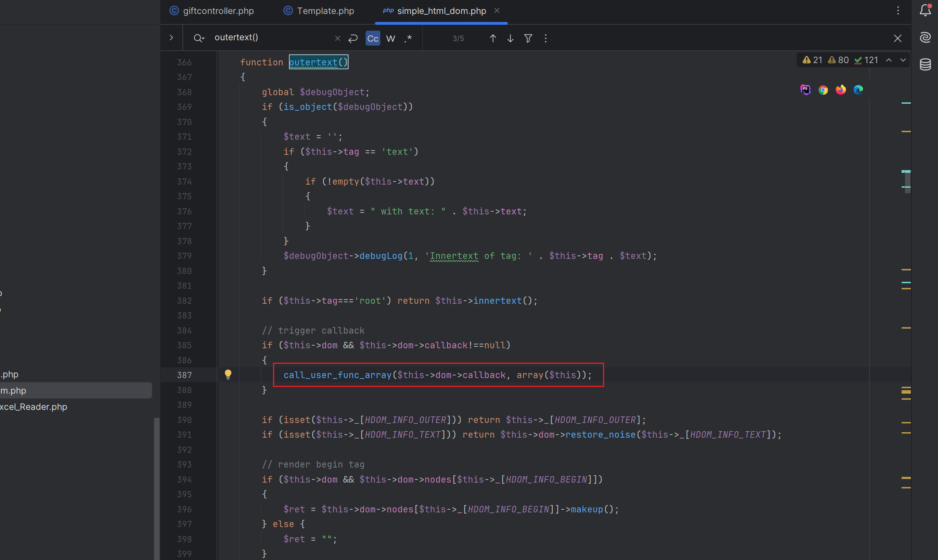Click the intention lightbulb on line 387
This screenshot has width=938, height=560.
(x=228, y=374)
